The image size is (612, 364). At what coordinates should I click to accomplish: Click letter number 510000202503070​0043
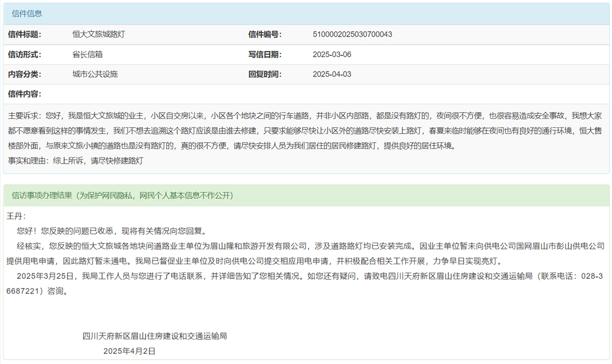pos(352,35)
